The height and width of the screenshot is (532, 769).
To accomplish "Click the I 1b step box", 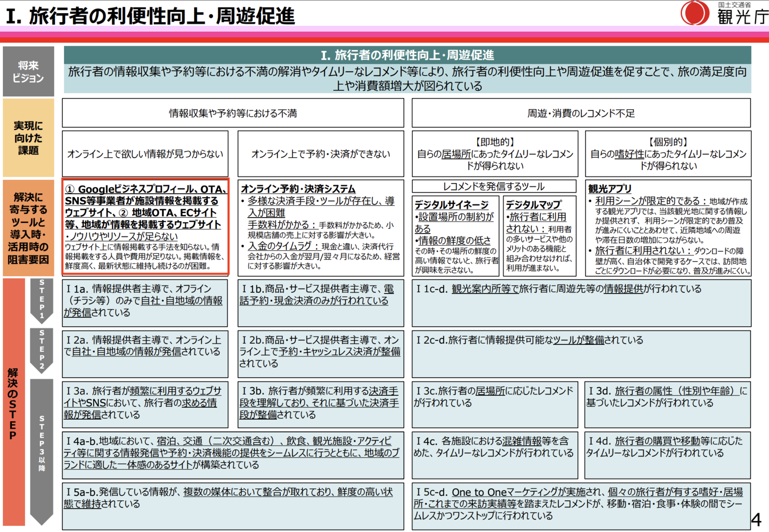I will click(x=321, y=303).
